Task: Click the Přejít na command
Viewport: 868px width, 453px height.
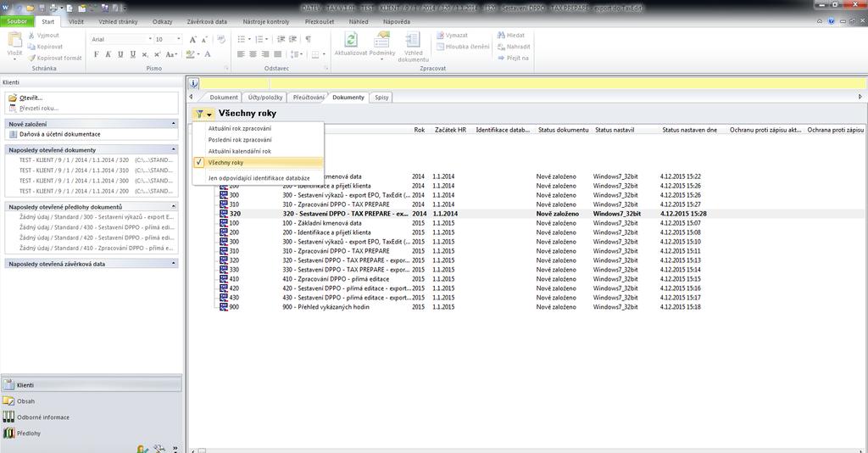Action: pyautogui.click(x=513, y=58)
